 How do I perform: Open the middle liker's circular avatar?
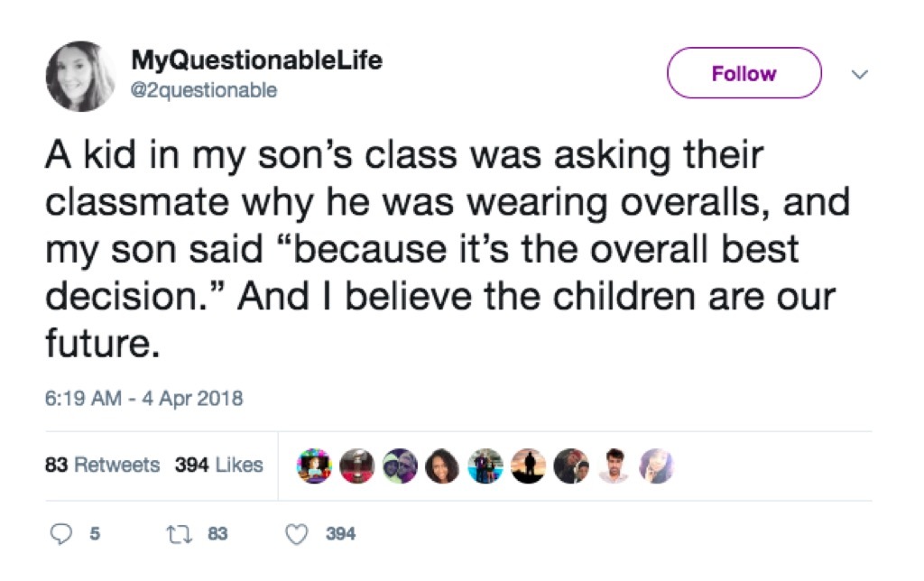[x=485, y=466]
